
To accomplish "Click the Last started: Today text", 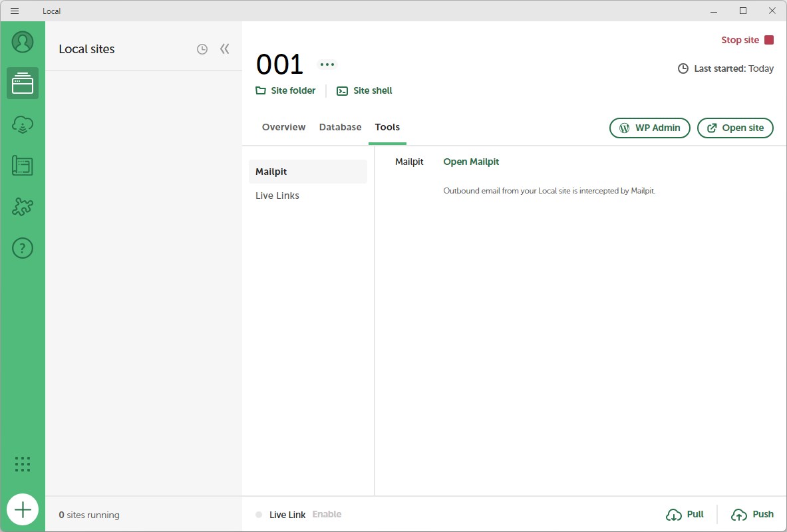I will click(x=726, y=68).
